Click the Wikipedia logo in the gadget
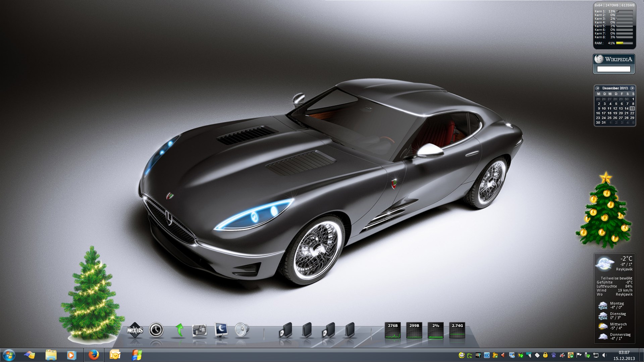The height and width of the screenshot is (362, 644). click(x=599, y=59)
